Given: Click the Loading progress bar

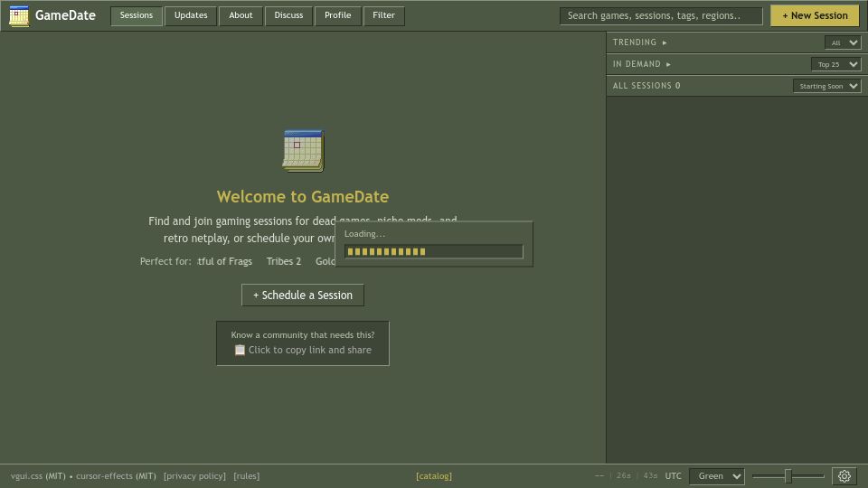Looking at the screenshot, I should [x=433, y=252].
